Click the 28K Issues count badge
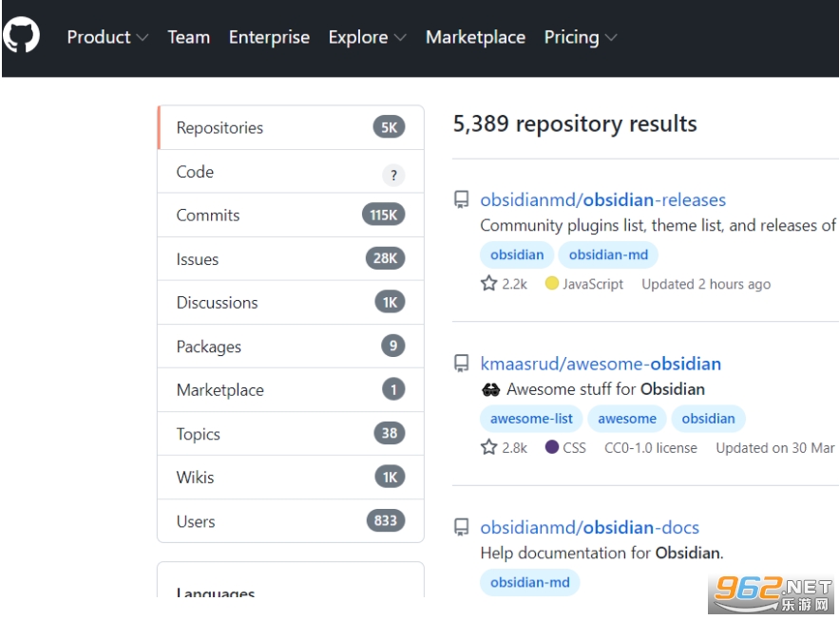The image size is (840, 620). [385, 258]
